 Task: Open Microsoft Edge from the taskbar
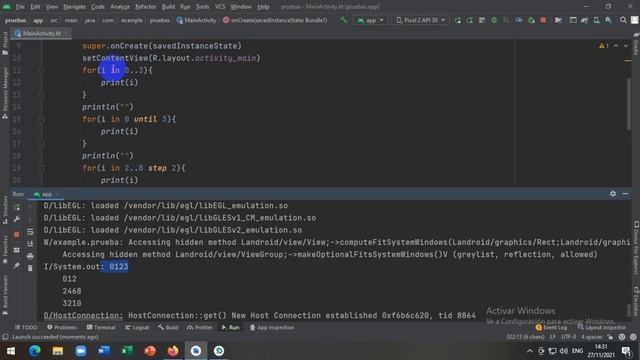pos(35,351)
